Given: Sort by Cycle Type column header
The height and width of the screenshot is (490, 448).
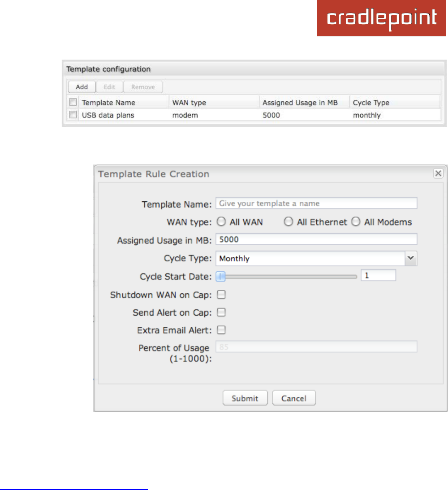Looking at the screenshot, I should [x=395, y=103].
